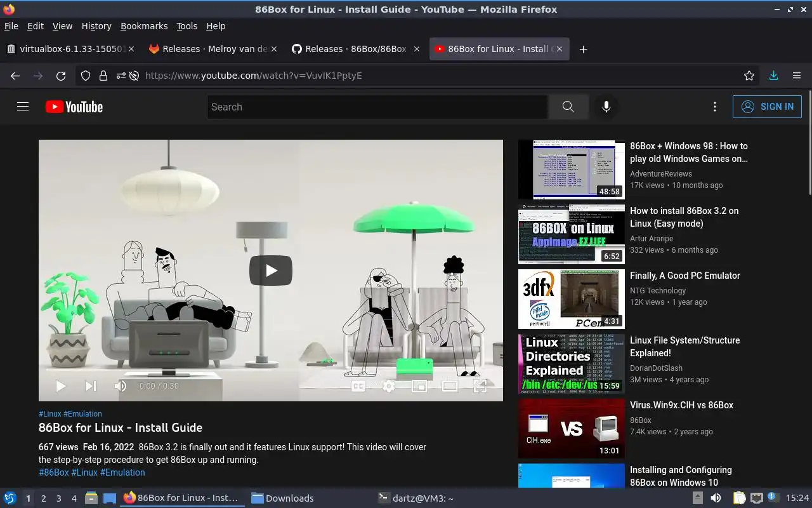The image size is (812, 508).
Task: Switch to workspace 2 in pager
Action: click(44, 498)
